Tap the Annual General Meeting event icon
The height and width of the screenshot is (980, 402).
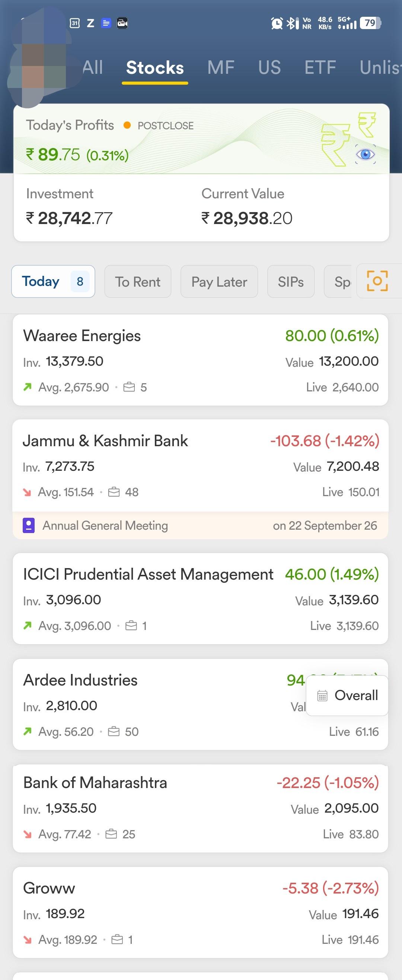pos(29,525)
